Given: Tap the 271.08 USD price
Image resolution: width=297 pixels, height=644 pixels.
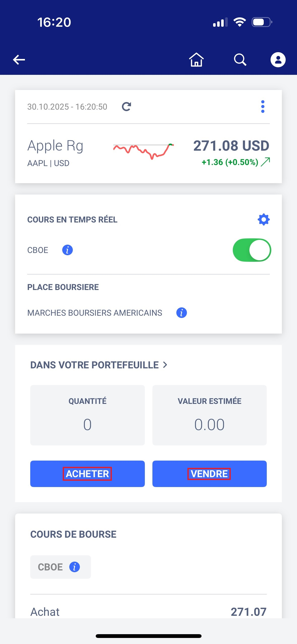Looking at the screenshot, I should click(231, 146).
